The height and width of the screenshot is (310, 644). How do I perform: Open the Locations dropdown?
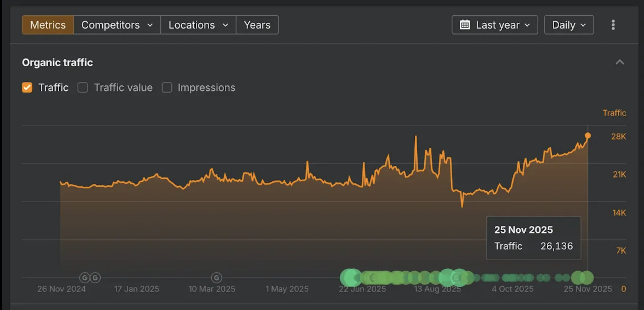click(198, 25)
